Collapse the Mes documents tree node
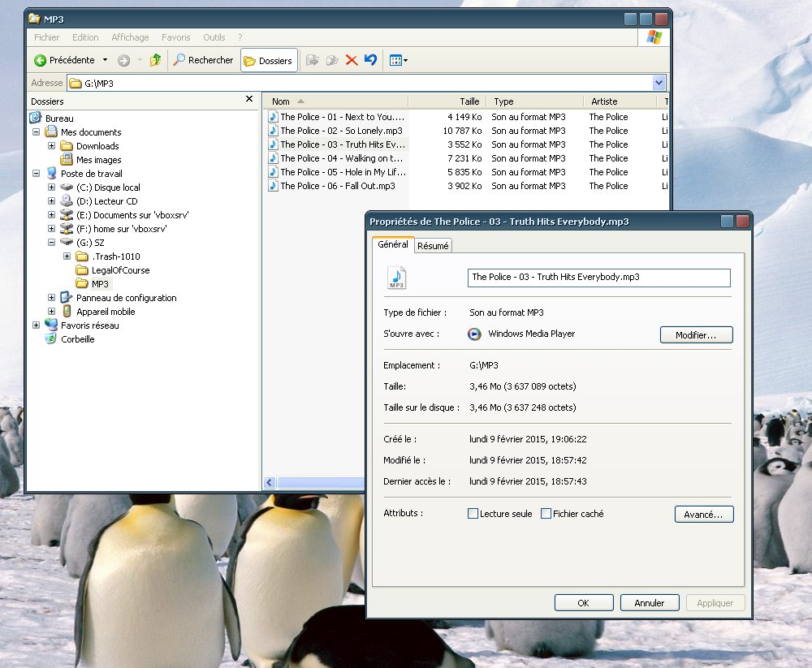 [x=37, y=132]
